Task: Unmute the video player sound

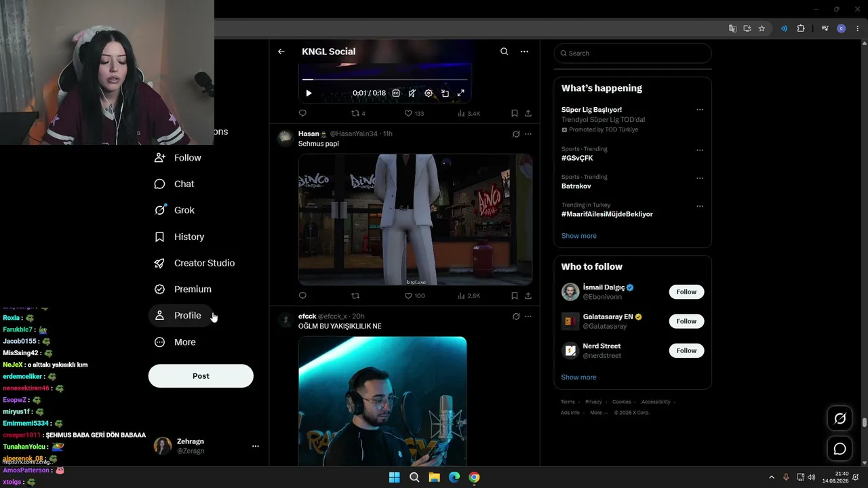Action: [x=412, y=93]
